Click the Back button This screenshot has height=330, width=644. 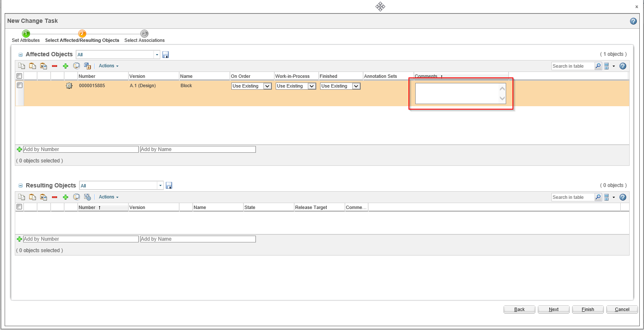click(x=519, y=309)
